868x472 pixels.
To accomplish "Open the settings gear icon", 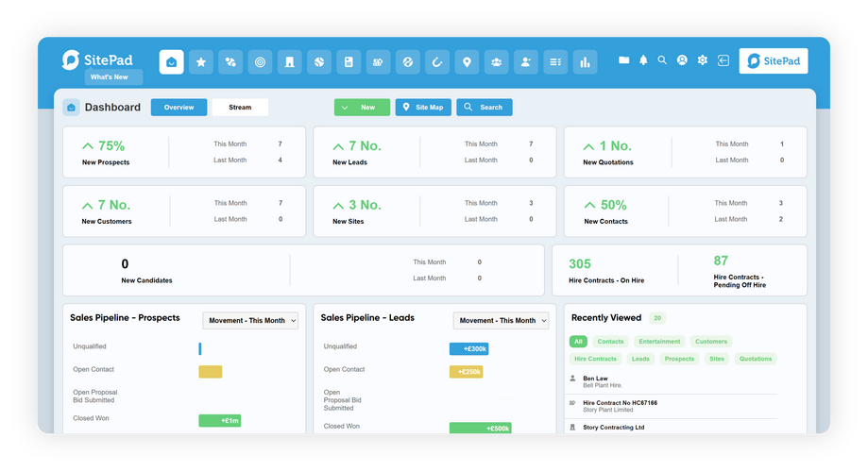I will [x=702, y=60].
